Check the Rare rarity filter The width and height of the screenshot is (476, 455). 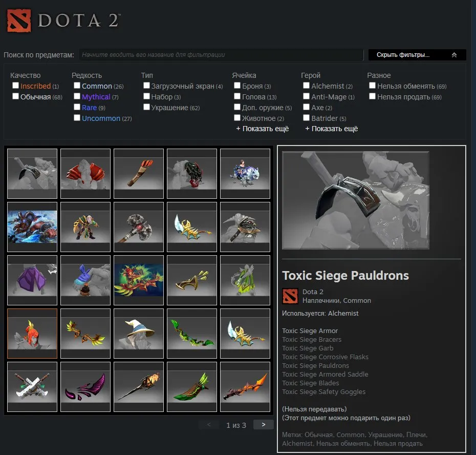pyautogui.click(x=77, y=107)
